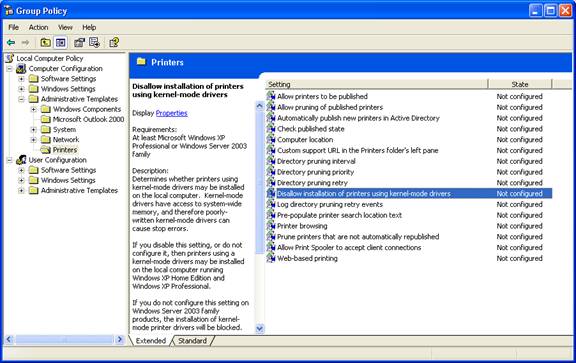Select the Microsoft Outlook 2000 tree item
The width and height of the screenshot is (576, 363).
[88, 119]
